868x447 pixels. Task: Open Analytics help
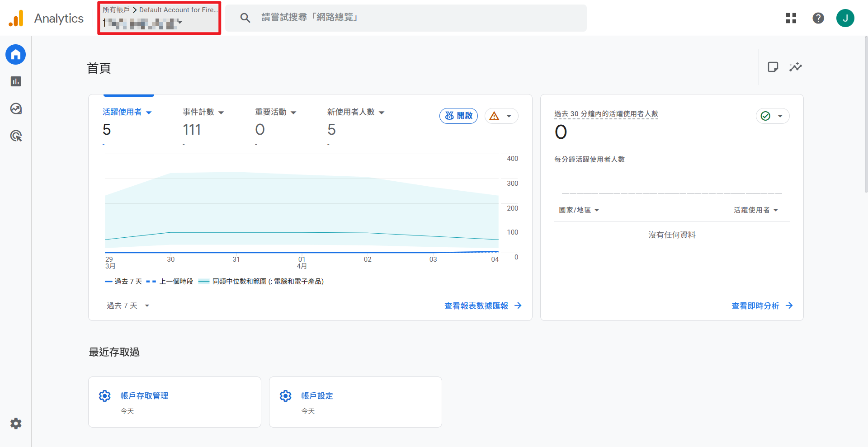(x=818, y=18)
